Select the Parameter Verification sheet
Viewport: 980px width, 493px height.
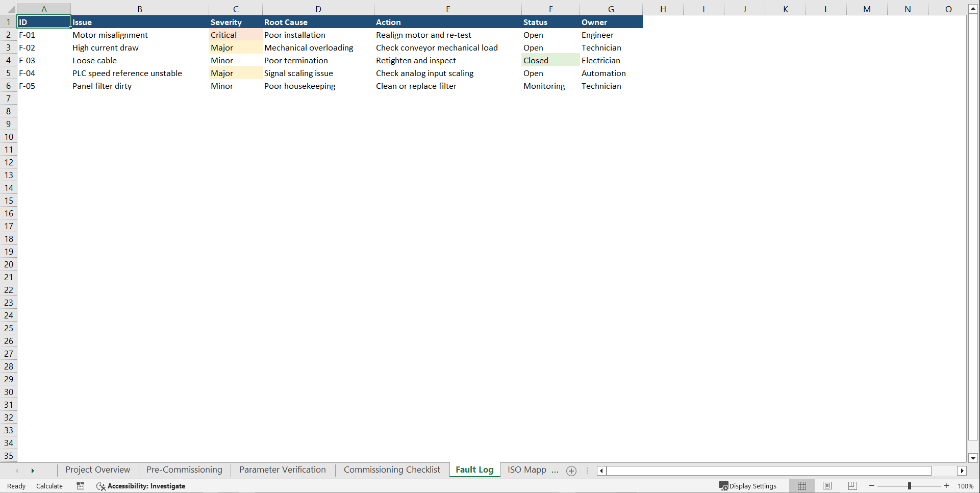pyautogui.click(x=282, y=470)
